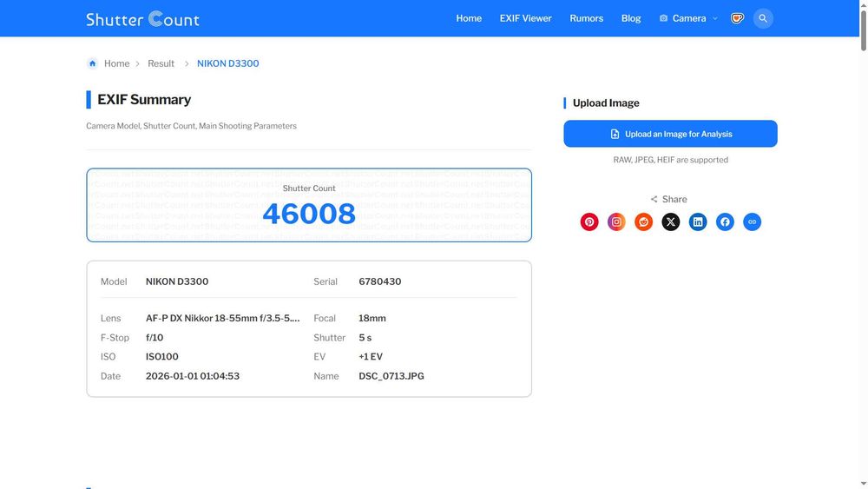This screenshot has width=868, height=489.
Task: Share on Reddit
Action: point(643,221)
